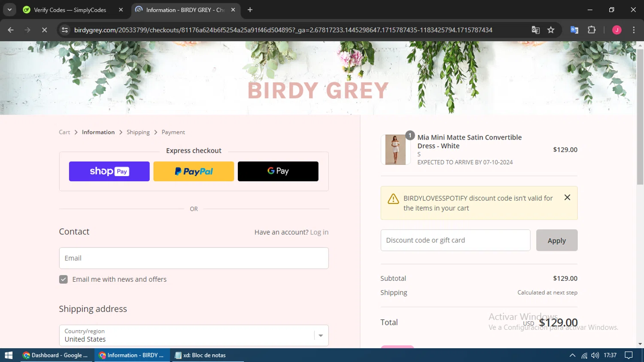Open the notification center icon
This screenshot has height=362, width=644.
pos(629,355)
